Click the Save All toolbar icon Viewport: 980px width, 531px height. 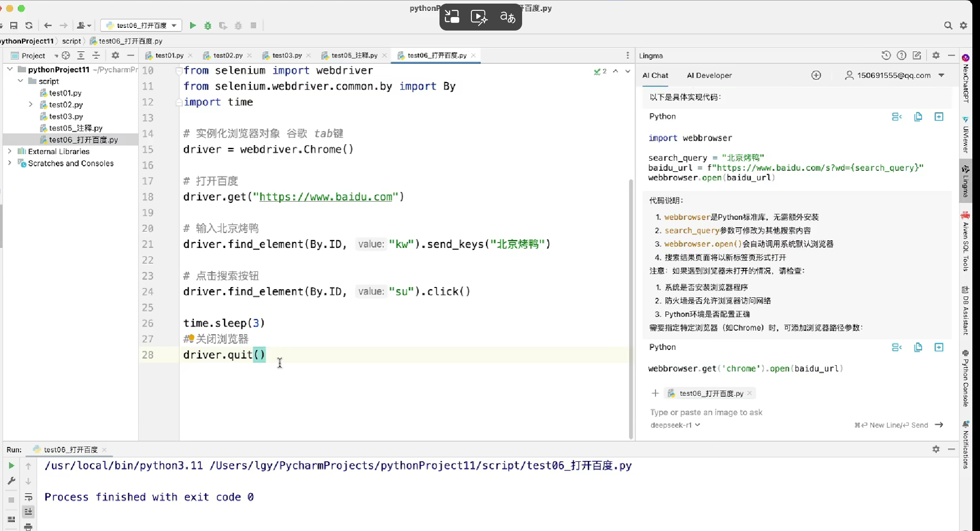14,26
